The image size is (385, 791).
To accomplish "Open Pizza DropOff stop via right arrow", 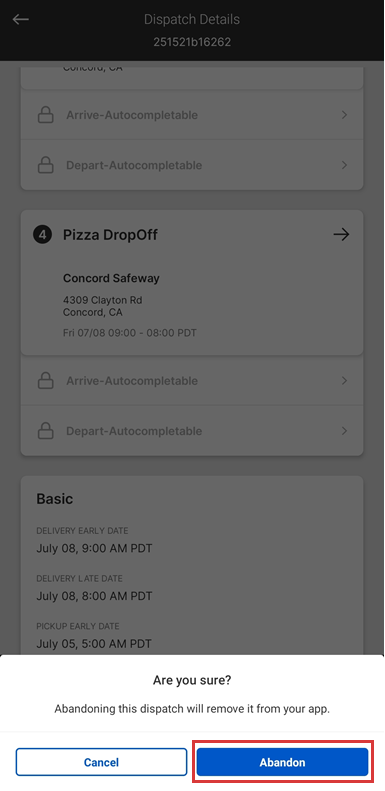I will coord(342,235).
